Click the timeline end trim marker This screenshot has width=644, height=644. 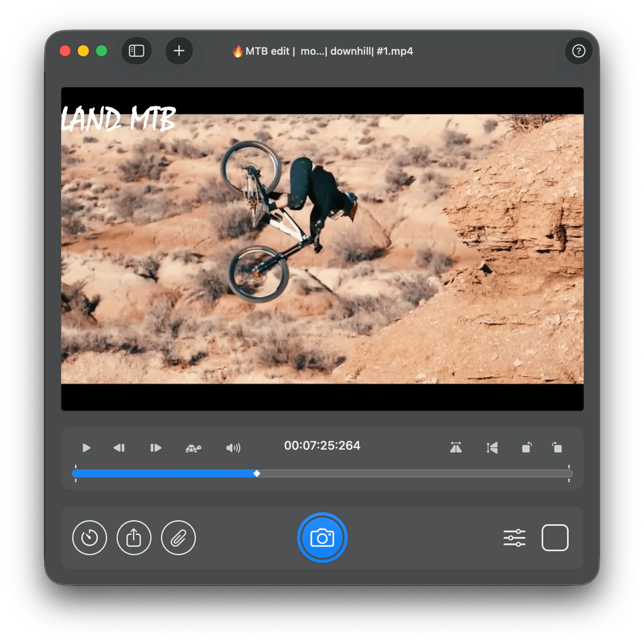click(x=569, y=473)
